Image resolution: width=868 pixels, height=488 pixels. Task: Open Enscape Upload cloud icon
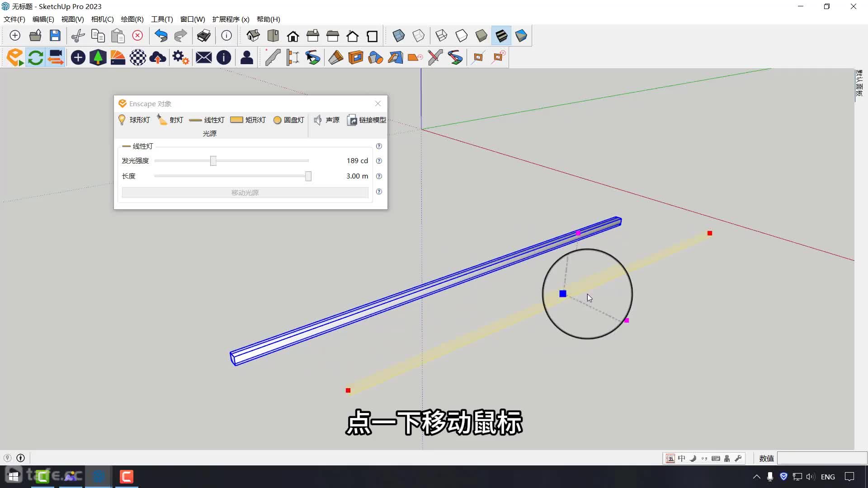157,58
